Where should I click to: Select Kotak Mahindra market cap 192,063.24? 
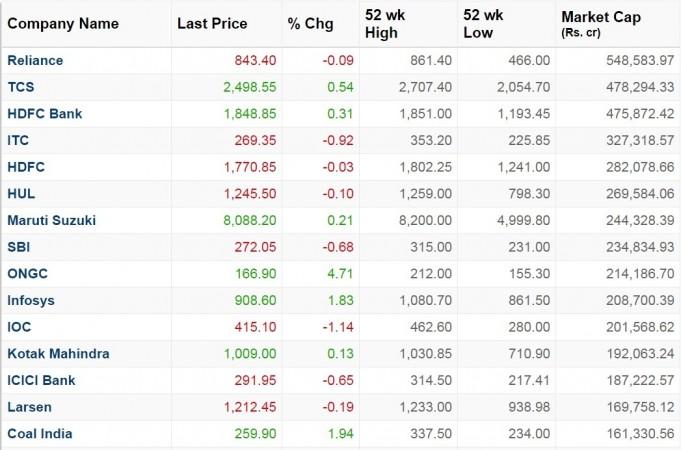click(640, 354)
